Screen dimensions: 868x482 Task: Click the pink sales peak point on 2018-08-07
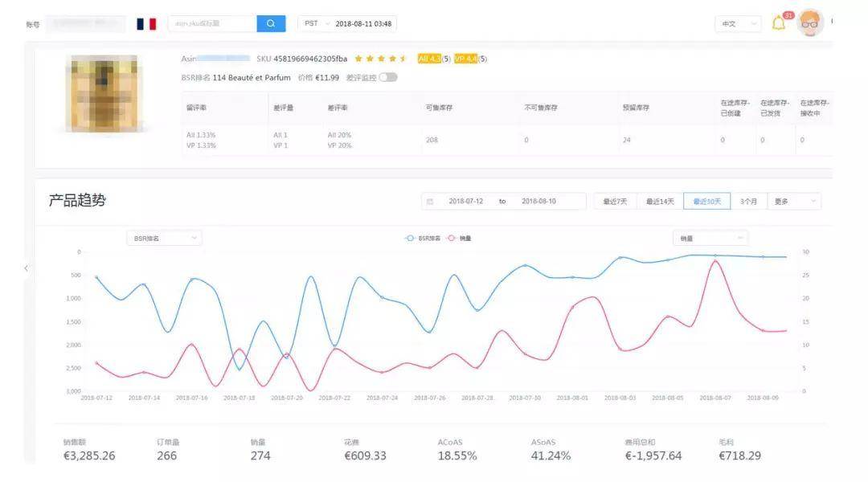click(x=715, y=260)
